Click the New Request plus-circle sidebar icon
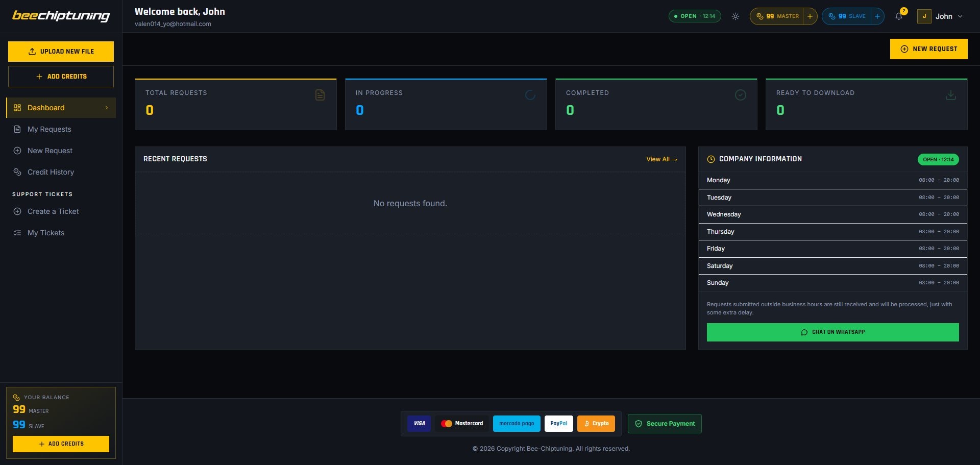 click(17, 151)
